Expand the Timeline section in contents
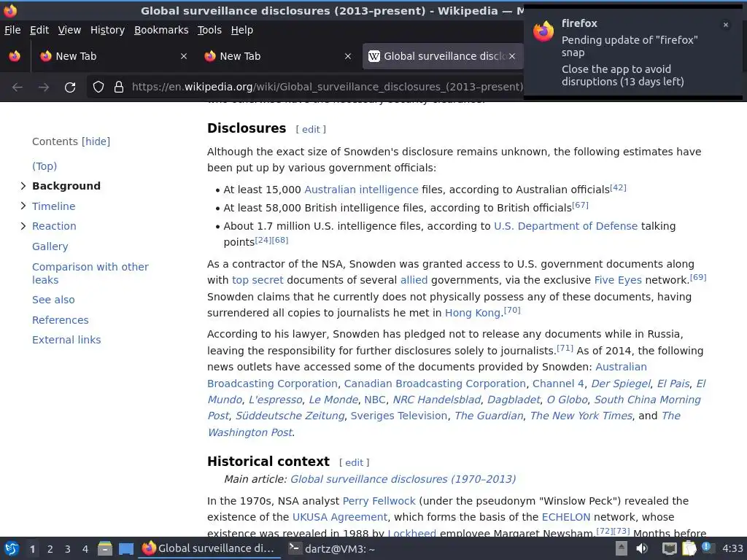This screenshot has height=560, width=747. [23, 206]
